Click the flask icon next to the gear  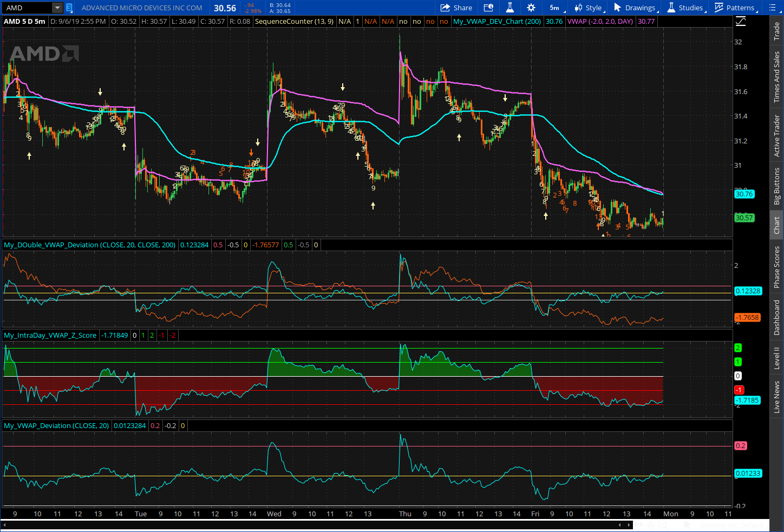(509, 8)
